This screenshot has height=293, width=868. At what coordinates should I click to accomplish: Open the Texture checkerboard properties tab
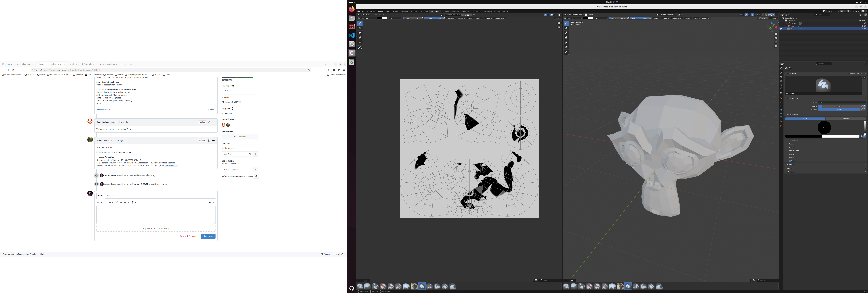click(781, 126)
